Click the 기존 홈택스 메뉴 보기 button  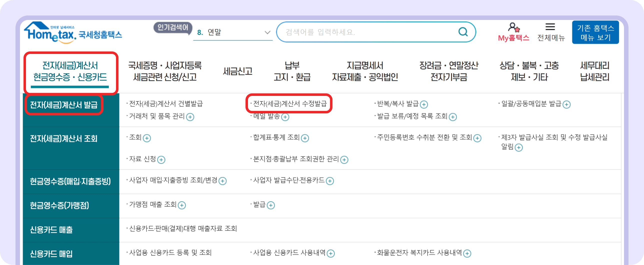pos(595,32)
